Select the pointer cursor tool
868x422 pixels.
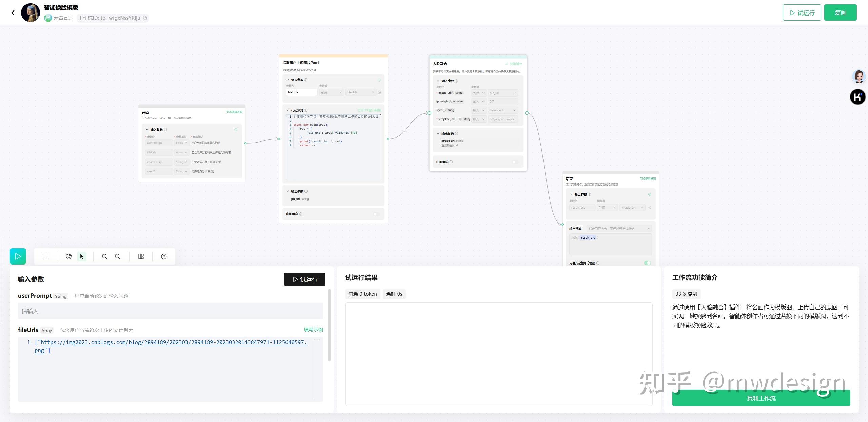(x=82, y=257)
